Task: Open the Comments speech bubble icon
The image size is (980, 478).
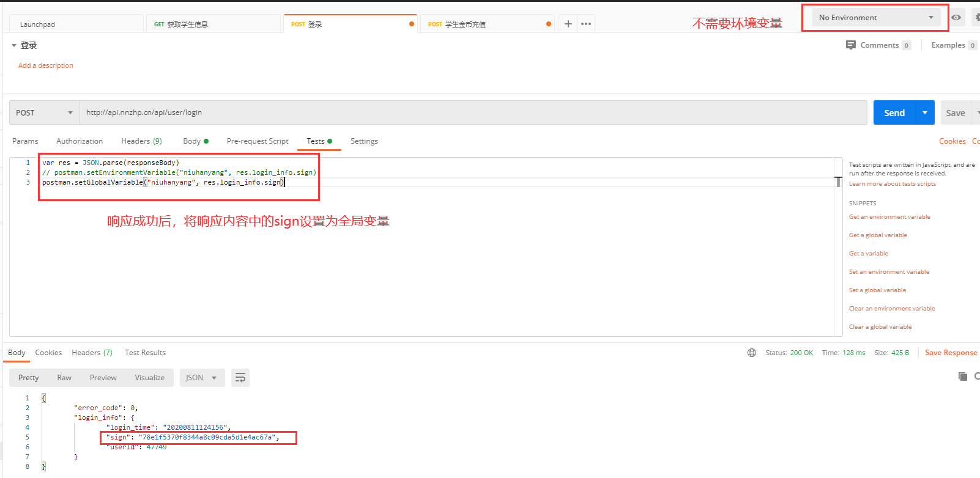Action: pyautogui.click(x=850, y=45)
